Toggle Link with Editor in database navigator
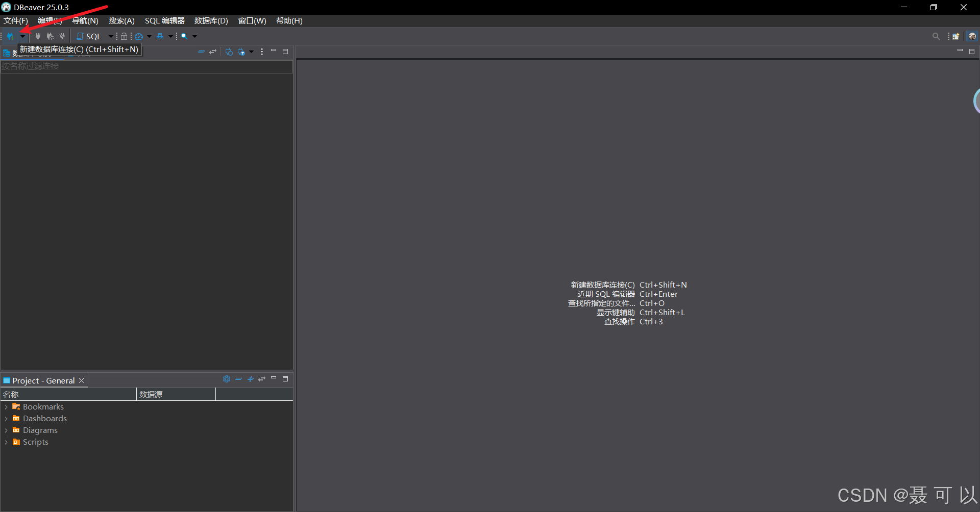Viewport: 980px width, 512px height. tap(213, 52)
